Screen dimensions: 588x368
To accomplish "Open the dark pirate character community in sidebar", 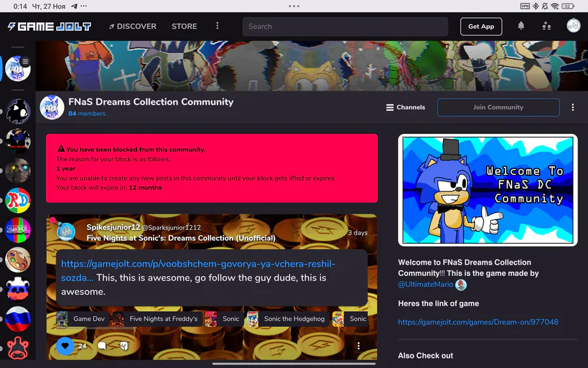I will coord(18,141).
